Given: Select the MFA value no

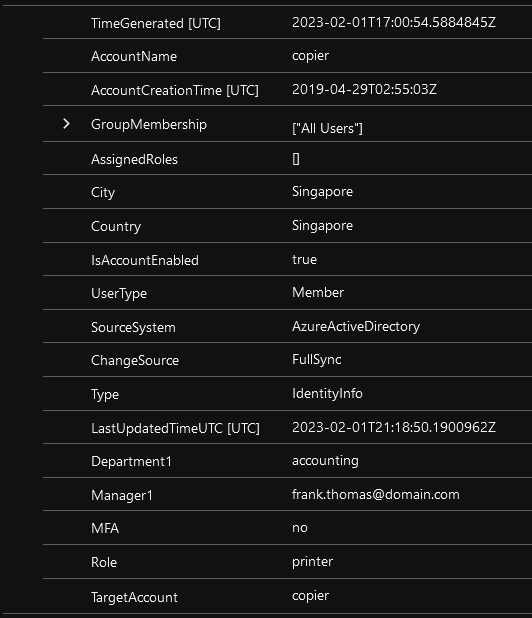Looking at the screenshot, I should [x=299, y=528].
